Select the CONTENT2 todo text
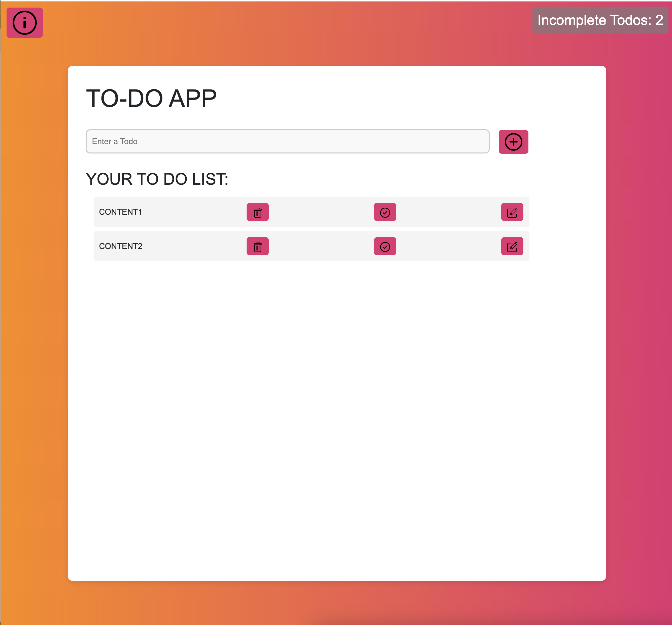This screenshot has height=625, width=672. point(121,246)
